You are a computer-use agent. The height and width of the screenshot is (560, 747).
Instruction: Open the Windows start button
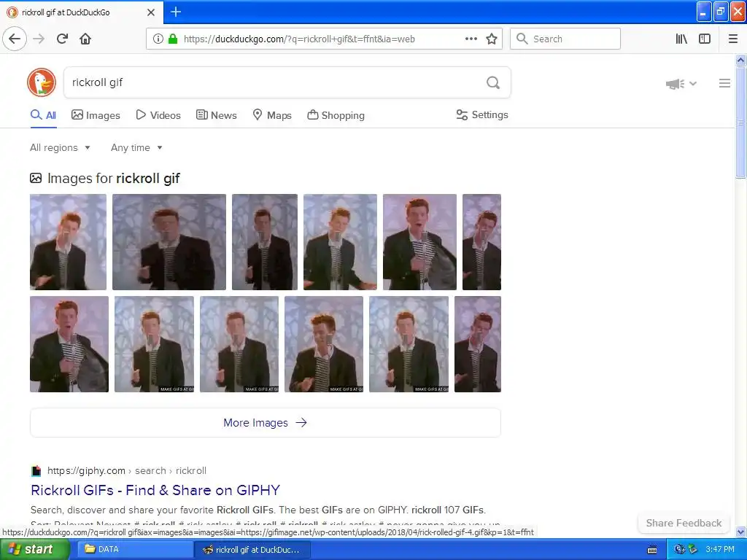point(34,550)
